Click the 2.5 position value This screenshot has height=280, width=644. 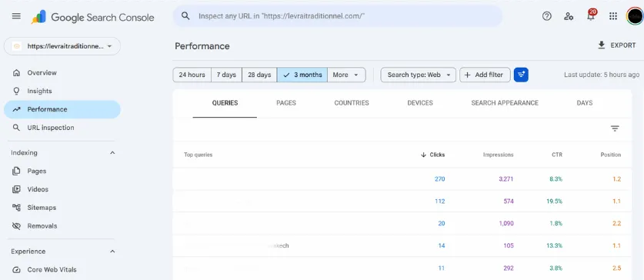[x=616, y=268]
